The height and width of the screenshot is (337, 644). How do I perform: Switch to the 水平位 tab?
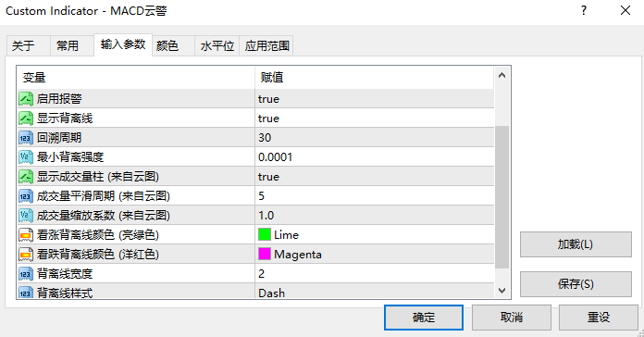217,45
